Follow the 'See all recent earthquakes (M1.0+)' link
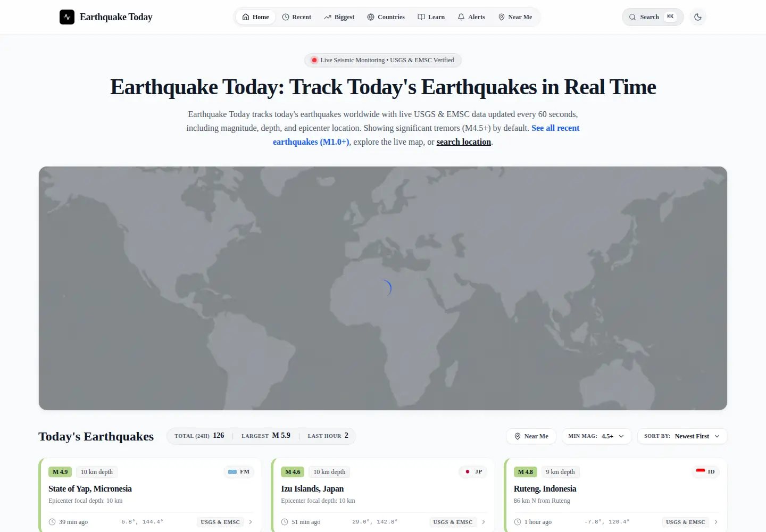 click(x=426, y=135)
